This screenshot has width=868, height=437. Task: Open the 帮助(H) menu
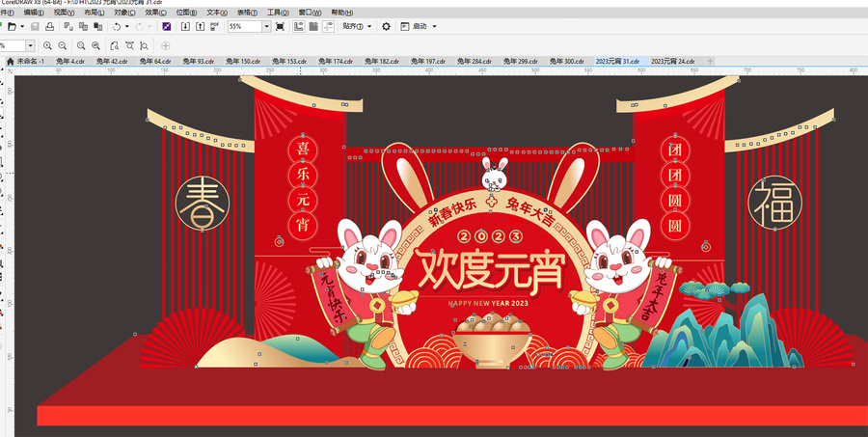coord(342,13)
